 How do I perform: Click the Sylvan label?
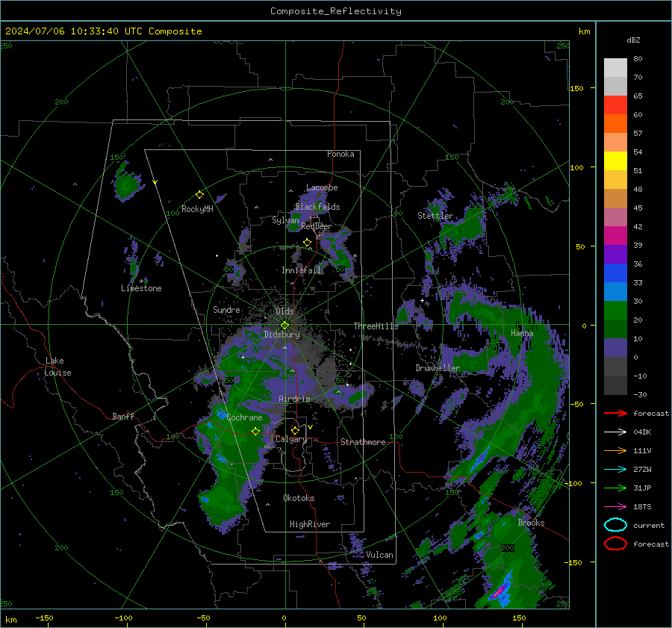click(285, 221)
